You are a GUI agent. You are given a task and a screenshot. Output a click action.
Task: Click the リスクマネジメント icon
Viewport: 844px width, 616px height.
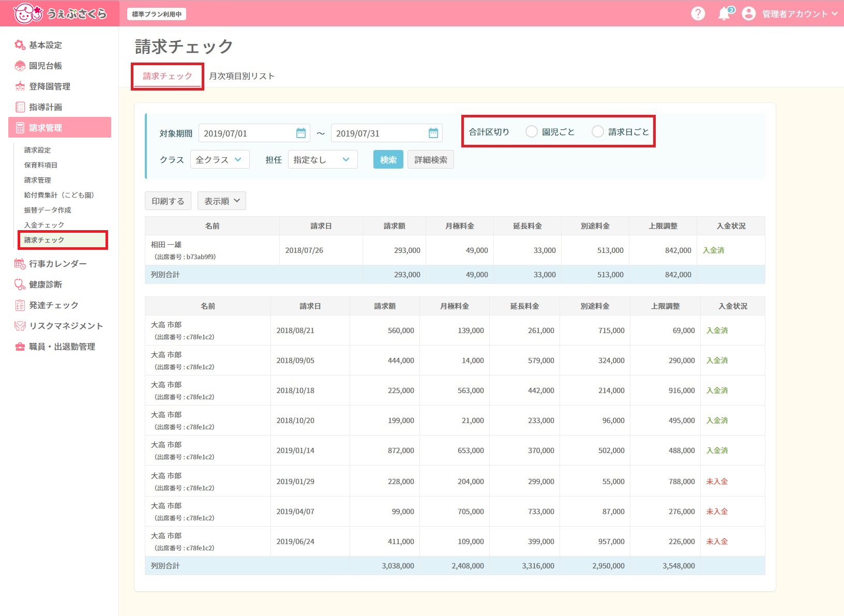click(20, 326)
